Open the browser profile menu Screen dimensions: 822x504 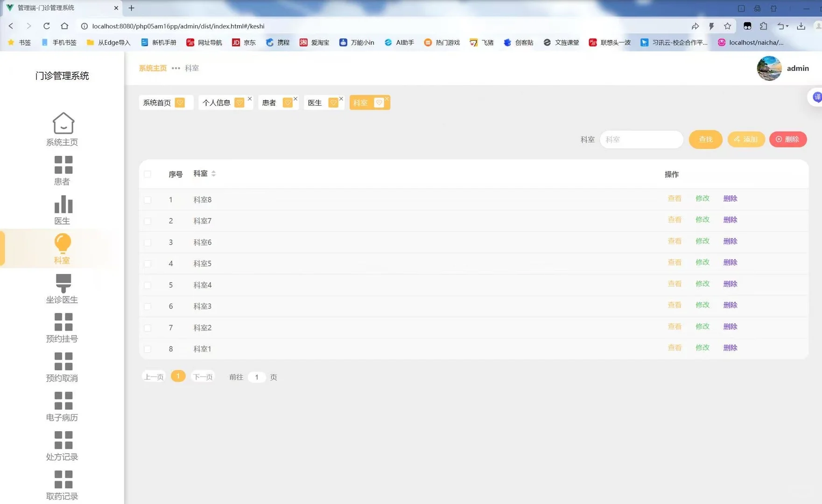click(818, 26)
